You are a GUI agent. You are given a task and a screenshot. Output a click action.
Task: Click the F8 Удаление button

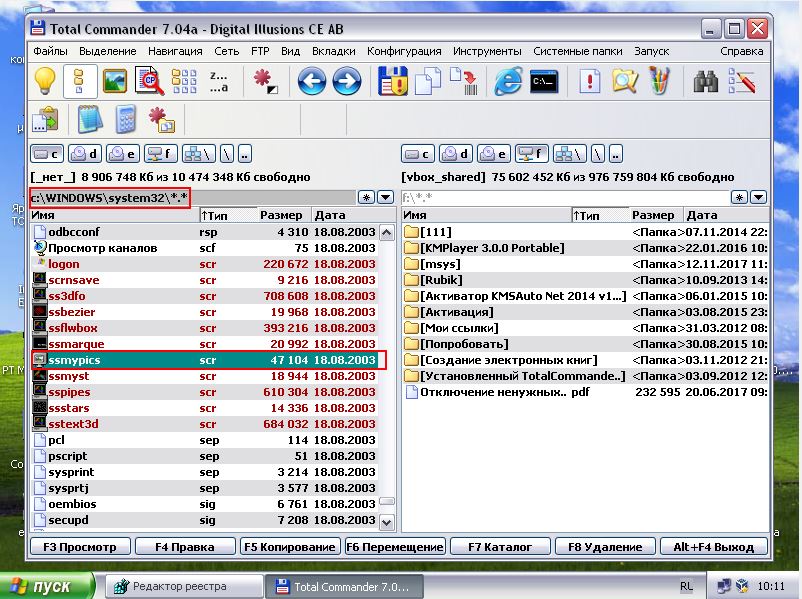pyautogui.click(x=605, y=547)
